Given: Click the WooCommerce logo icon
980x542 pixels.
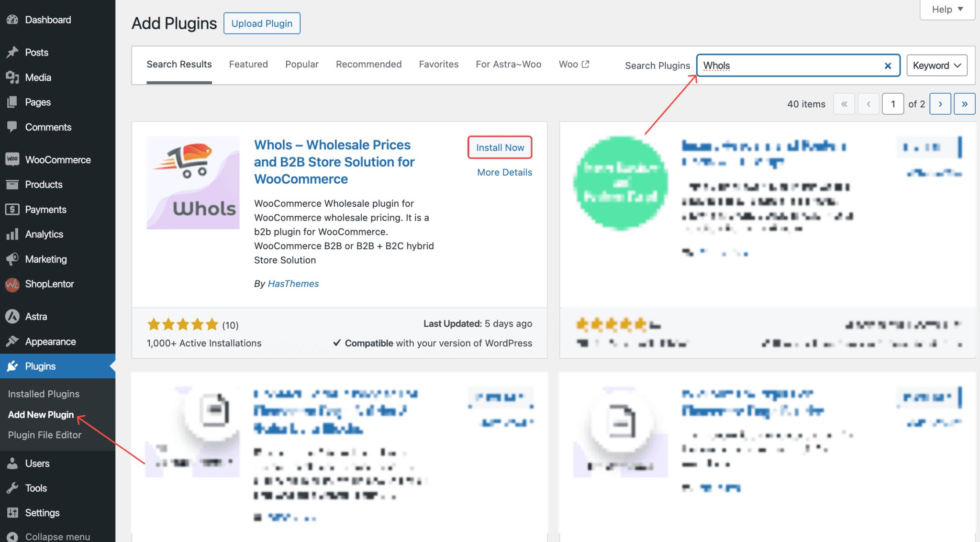Looking at the screenshot, I should tap(12, 159).
